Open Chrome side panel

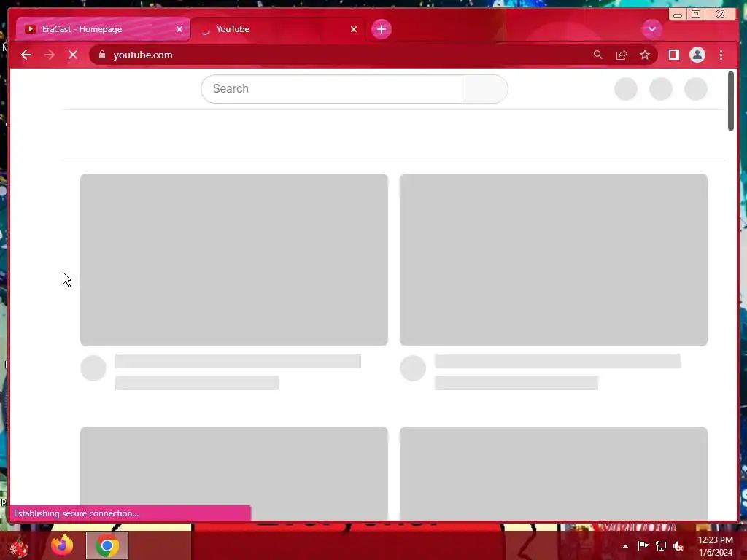673,55
